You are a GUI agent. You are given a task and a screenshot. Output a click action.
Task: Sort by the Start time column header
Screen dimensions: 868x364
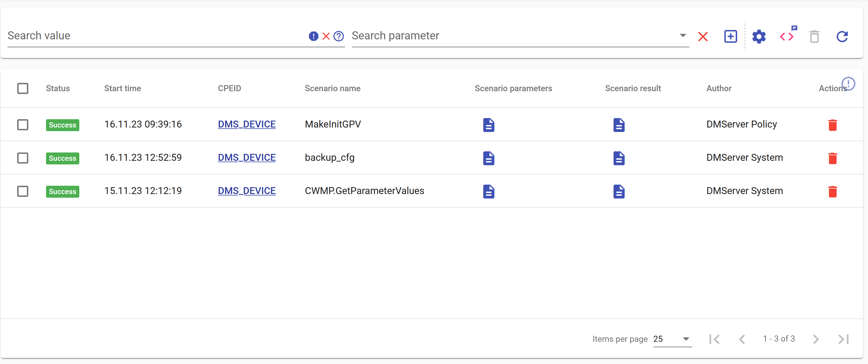point(122,88)
